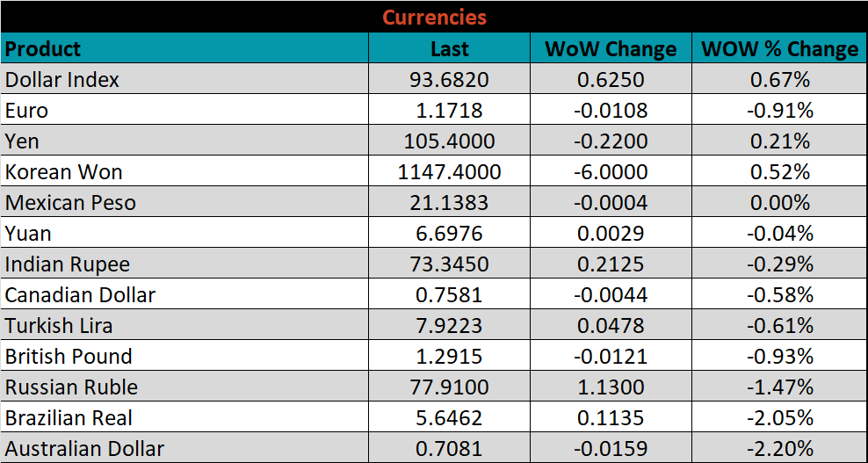Select Euro WoW change value -0.0108

click(611, 111)
